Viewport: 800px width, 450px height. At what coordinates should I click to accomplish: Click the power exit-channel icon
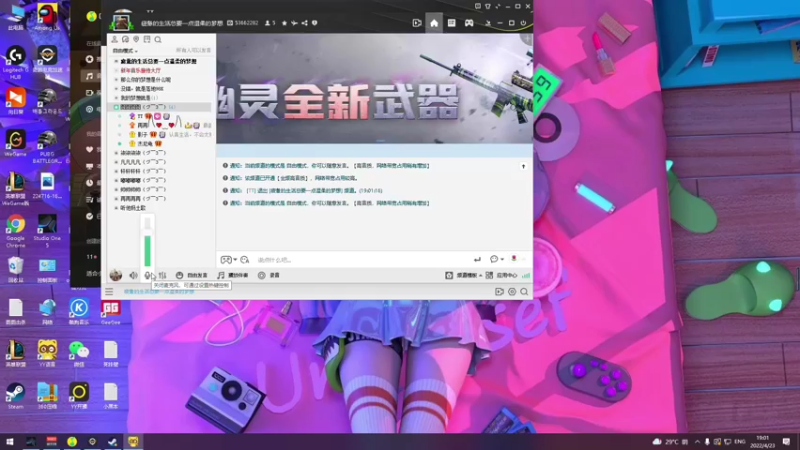523,23
